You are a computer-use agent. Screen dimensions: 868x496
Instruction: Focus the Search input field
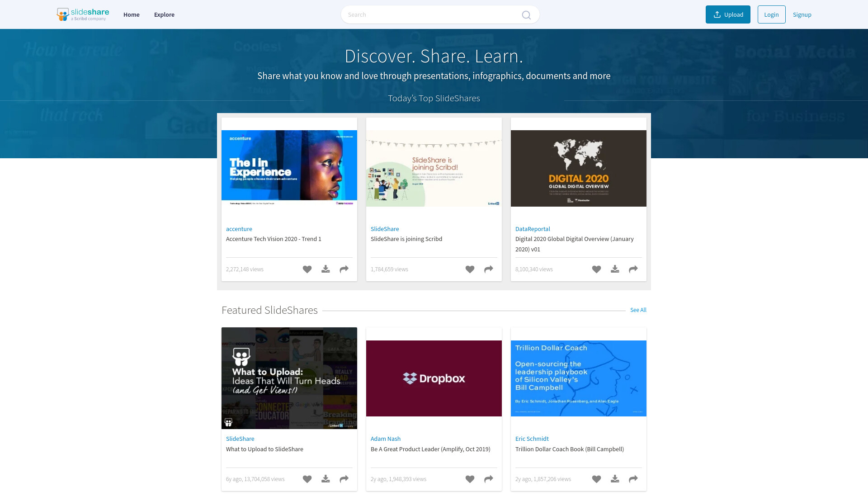tap(440, 14)
